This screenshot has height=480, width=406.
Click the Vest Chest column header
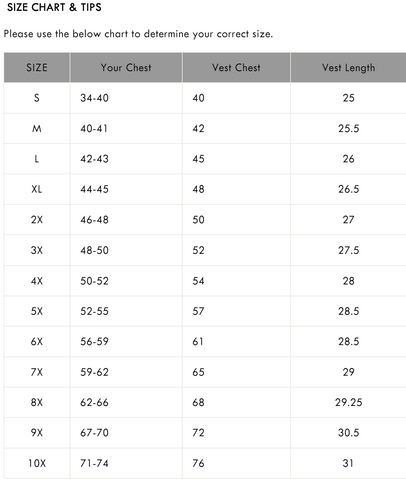236,67
